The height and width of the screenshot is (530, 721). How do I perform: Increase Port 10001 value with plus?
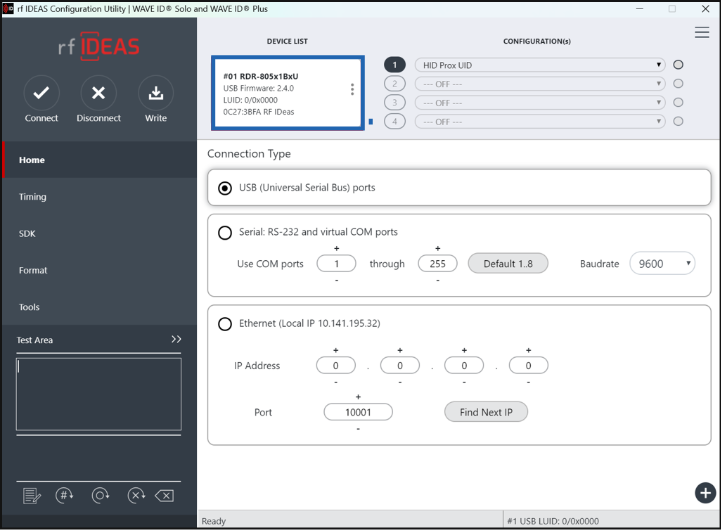click(358, 397)
